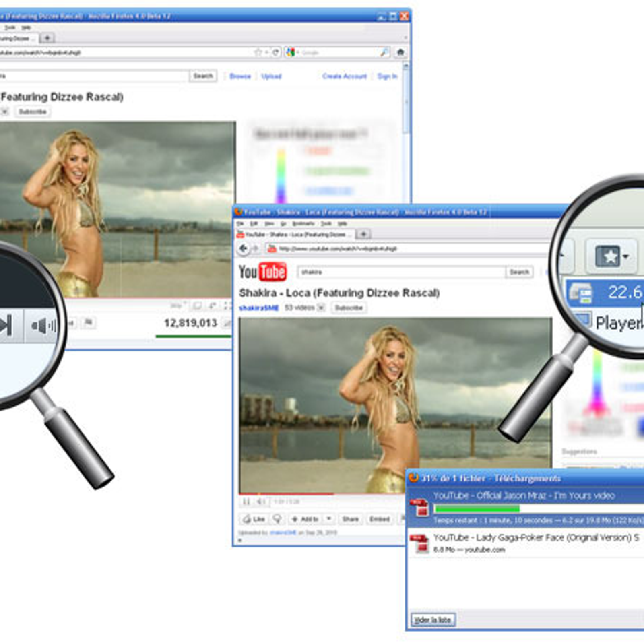Click the Search button in front window
644x644 pixels.
click(x=519, y=272)
